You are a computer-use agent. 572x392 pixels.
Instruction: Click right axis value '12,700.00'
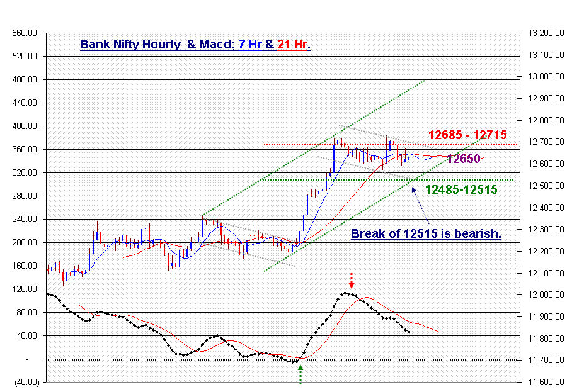point(546,142)
